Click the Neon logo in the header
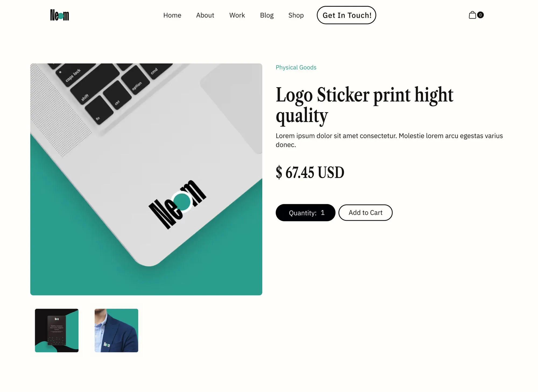The height and width of the screenshot is (392, 538). [x=59, y=15]
